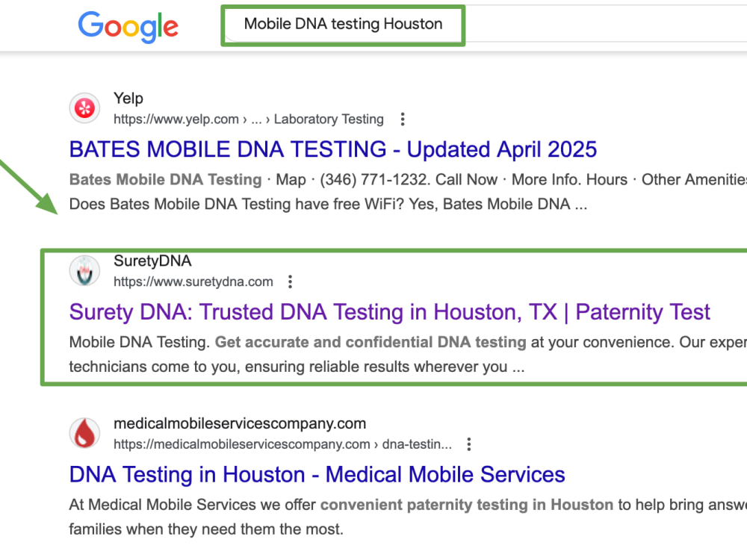747x560 pixels.
Task: Click the search box containing Mobile DNA testing Houston
Action: click(343, 25)
